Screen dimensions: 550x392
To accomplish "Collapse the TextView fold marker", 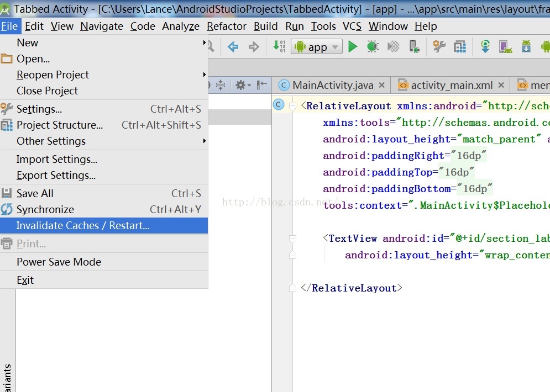I will [x=292, y=239].
